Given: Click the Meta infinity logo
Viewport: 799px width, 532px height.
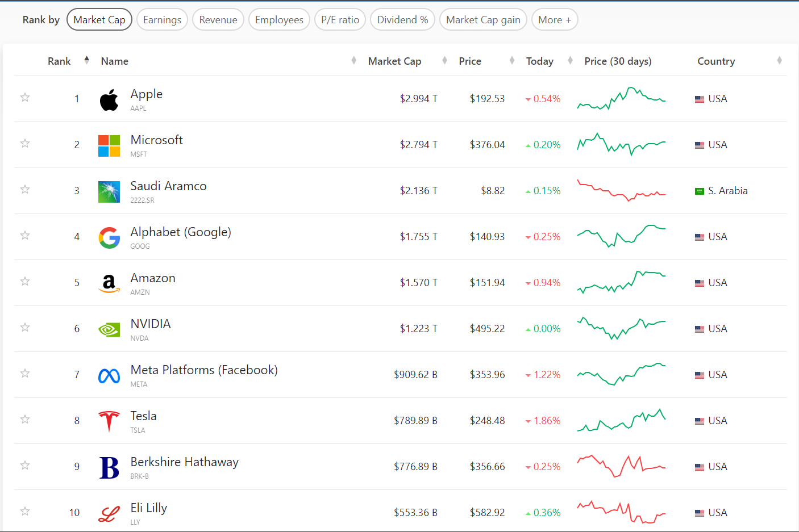Looking at the screenshot, I should click(109, 376).
